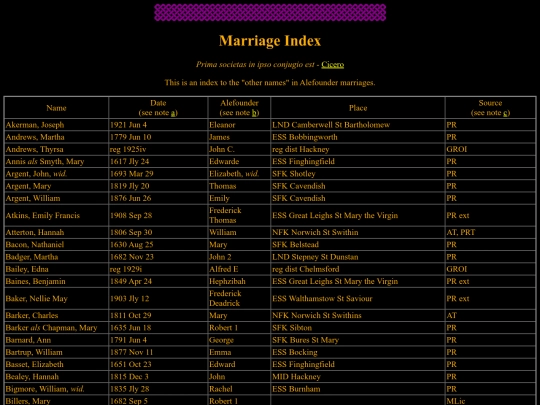Click Alefounder cell Frederick Deadrick

tap(225, 299)
